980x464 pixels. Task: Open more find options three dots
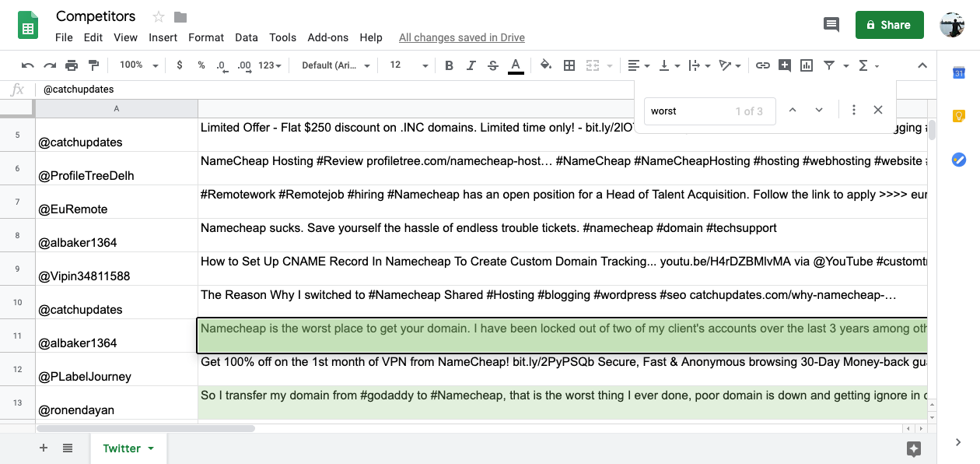tap(854, 110)
